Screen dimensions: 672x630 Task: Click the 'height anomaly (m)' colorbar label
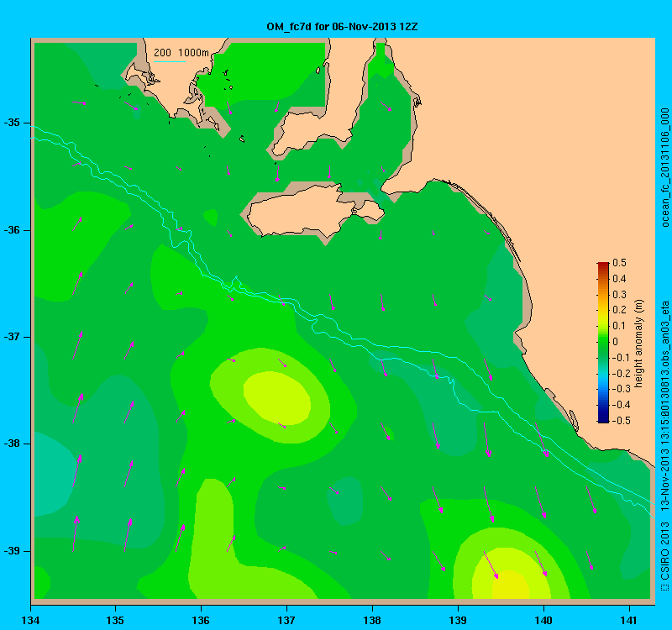click(x=639, y=344)
